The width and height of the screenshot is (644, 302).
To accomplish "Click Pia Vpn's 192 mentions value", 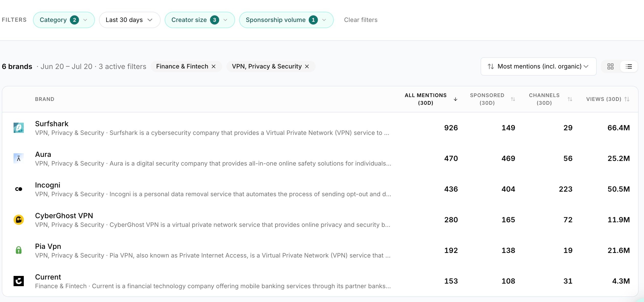I will (x=451, y=250).
